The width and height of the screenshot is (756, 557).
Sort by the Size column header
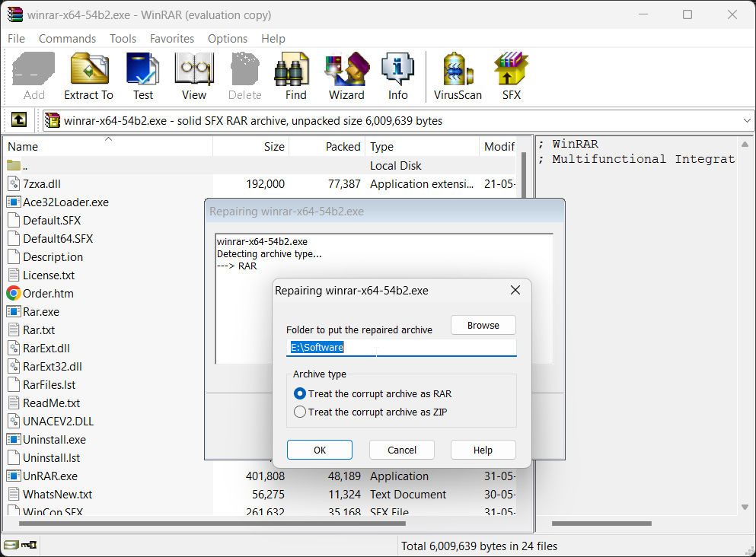coord(251,146)
